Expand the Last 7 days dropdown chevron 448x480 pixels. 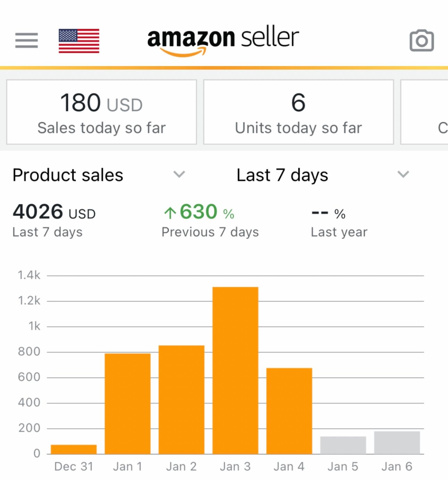[x=403, y=174]
